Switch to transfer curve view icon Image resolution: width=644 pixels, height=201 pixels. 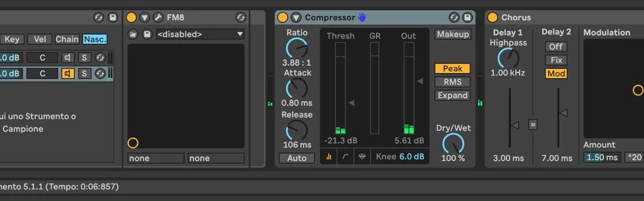pyautogui.click(x=346, y=156)
